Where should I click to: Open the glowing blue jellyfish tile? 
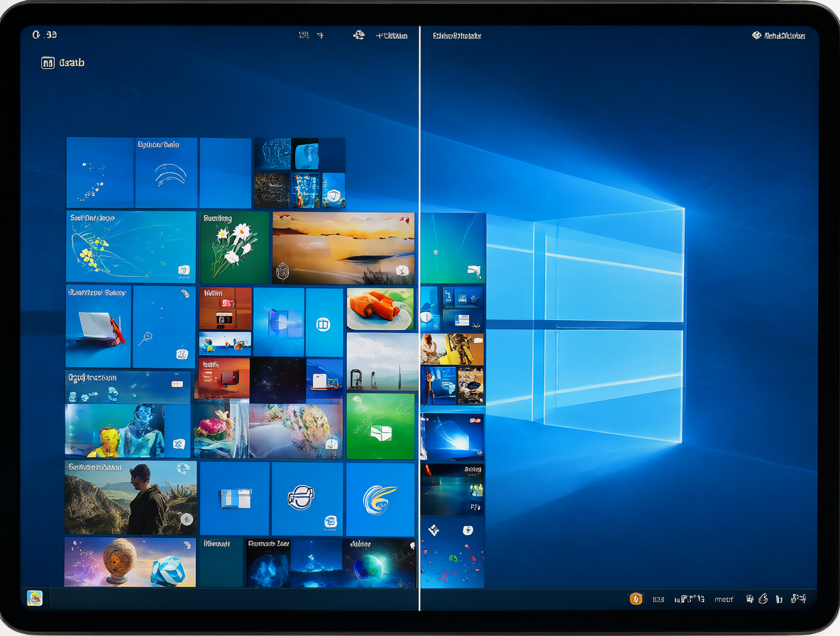tap(268, 563)
